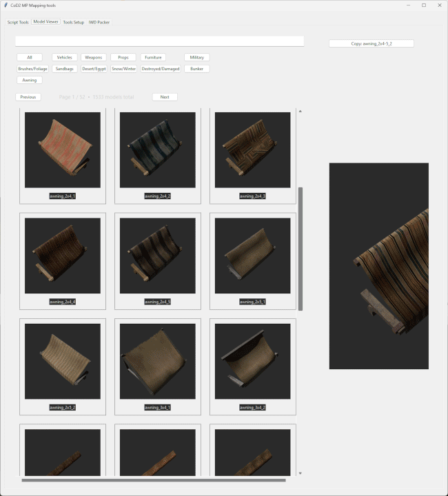Go to the Previous page

(x=28, y=97)
